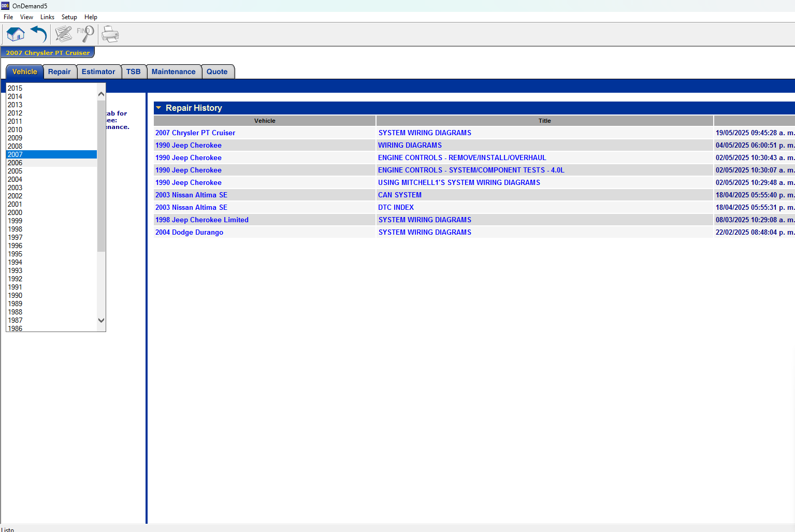Open the Repair tab
Screen dimensions: 795x532
59,71
